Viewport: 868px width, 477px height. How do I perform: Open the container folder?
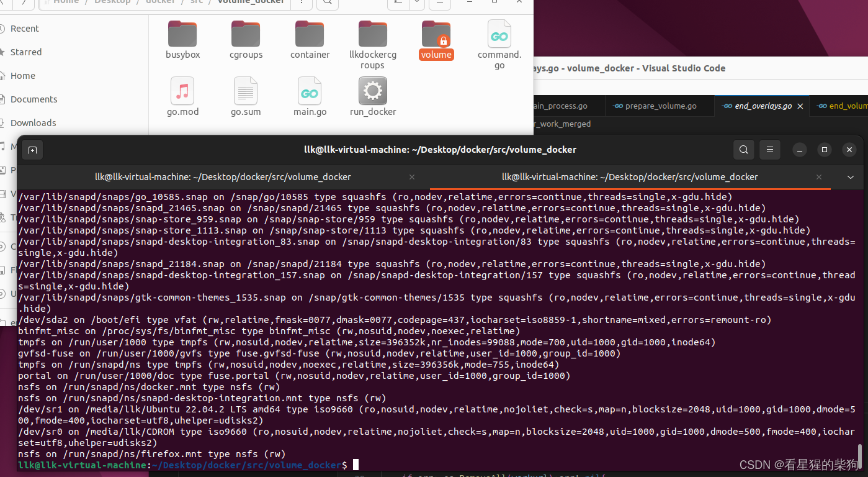[310, 40]
